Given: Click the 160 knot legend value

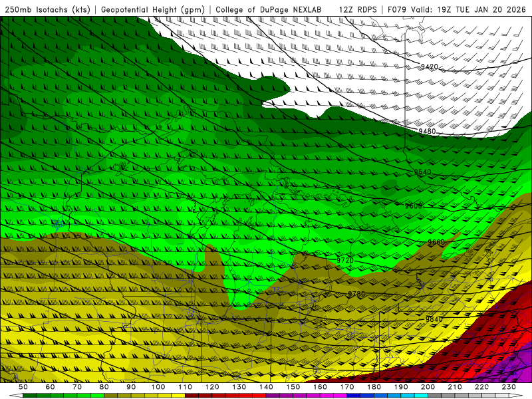Looking at the screenshot, I should (320, 387).
